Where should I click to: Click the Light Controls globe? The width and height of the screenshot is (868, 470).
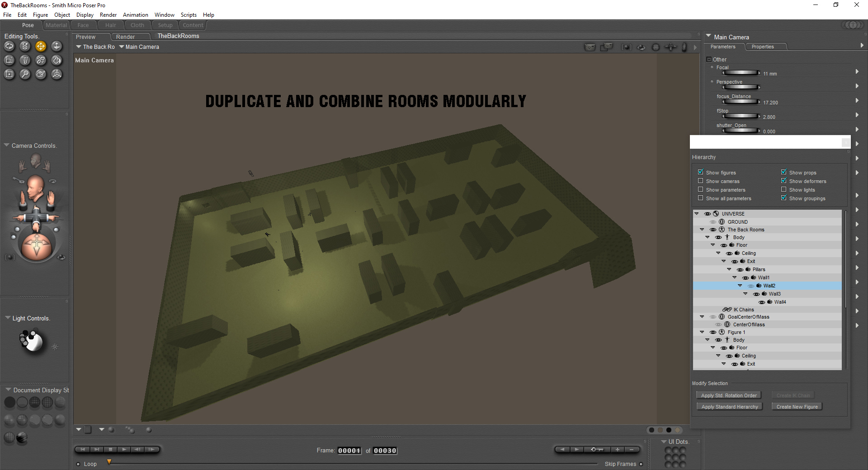[x=32, y=341]
